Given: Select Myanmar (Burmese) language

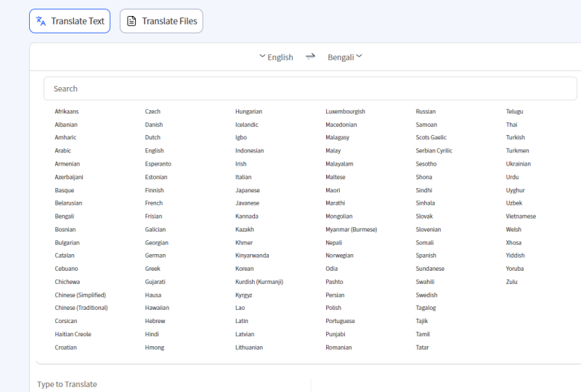Looking at the screenshot, I should 351,229.
